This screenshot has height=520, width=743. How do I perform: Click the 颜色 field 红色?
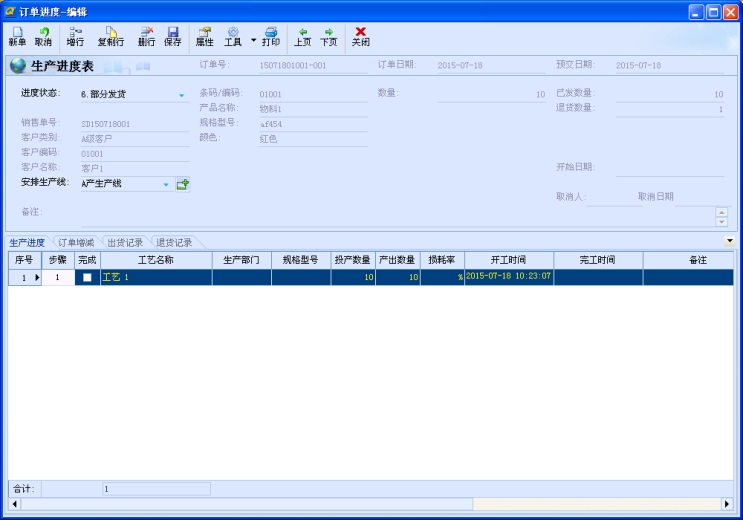click(x=313, y=139)
